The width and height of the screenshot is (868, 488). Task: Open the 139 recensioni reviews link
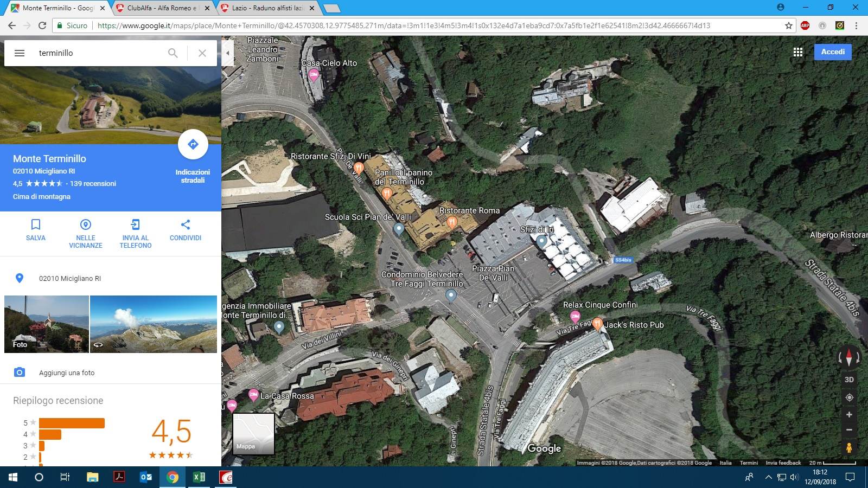pyautogui.click(x=93, y=183)
